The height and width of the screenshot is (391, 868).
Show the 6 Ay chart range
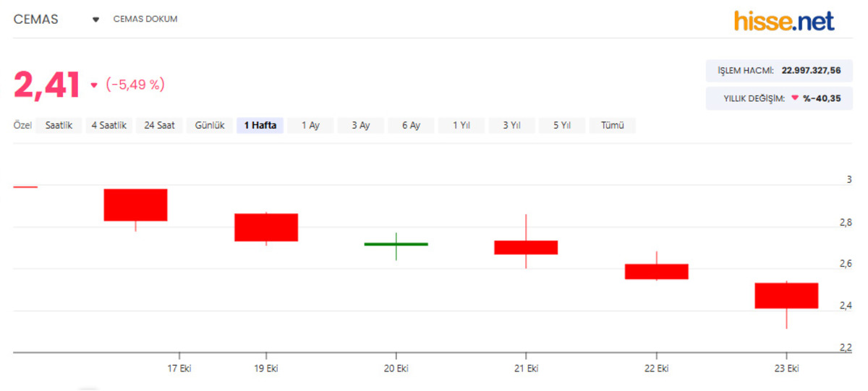point(411,125)
